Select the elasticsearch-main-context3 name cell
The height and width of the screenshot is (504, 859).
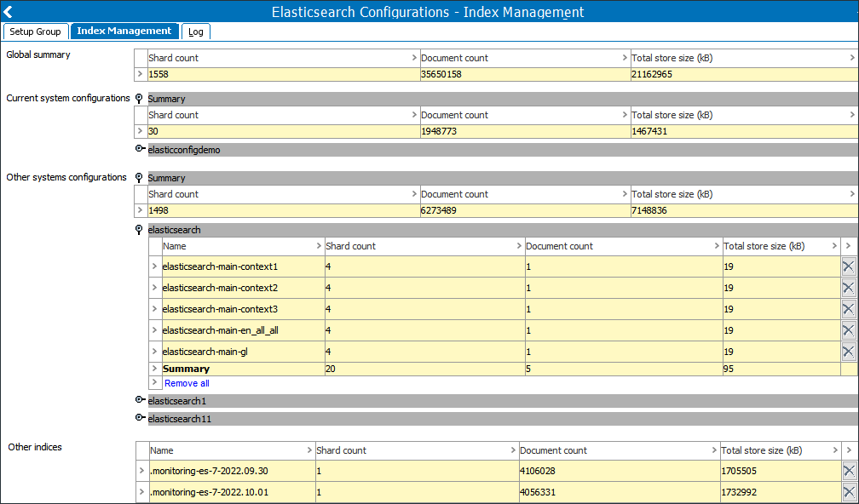tap(243, 309)
